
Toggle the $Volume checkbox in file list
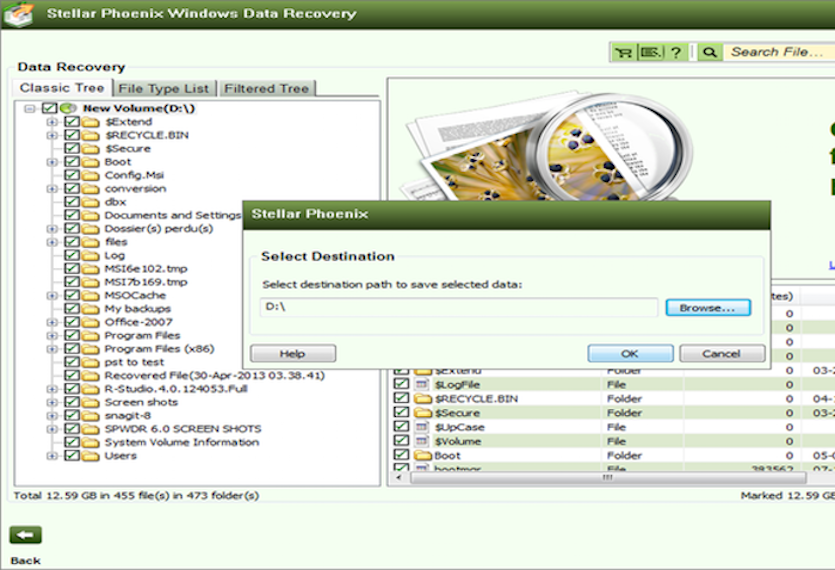click(x=402, y=441)
